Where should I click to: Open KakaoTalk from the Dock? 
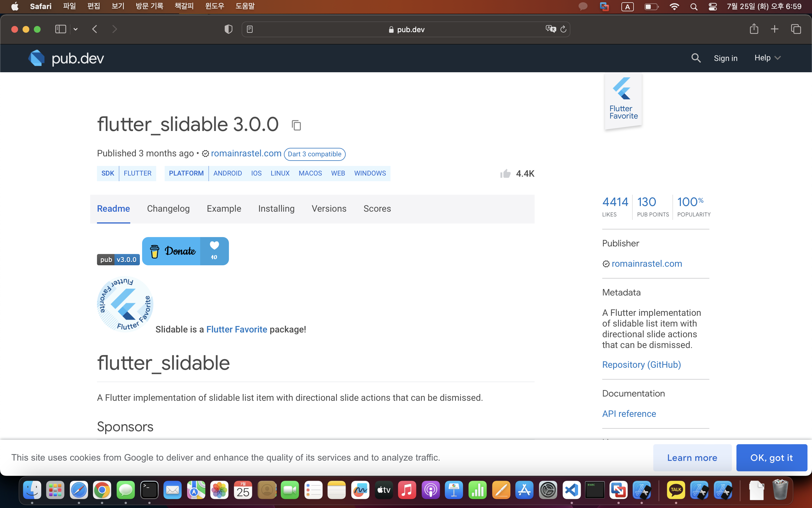[676, 490]
